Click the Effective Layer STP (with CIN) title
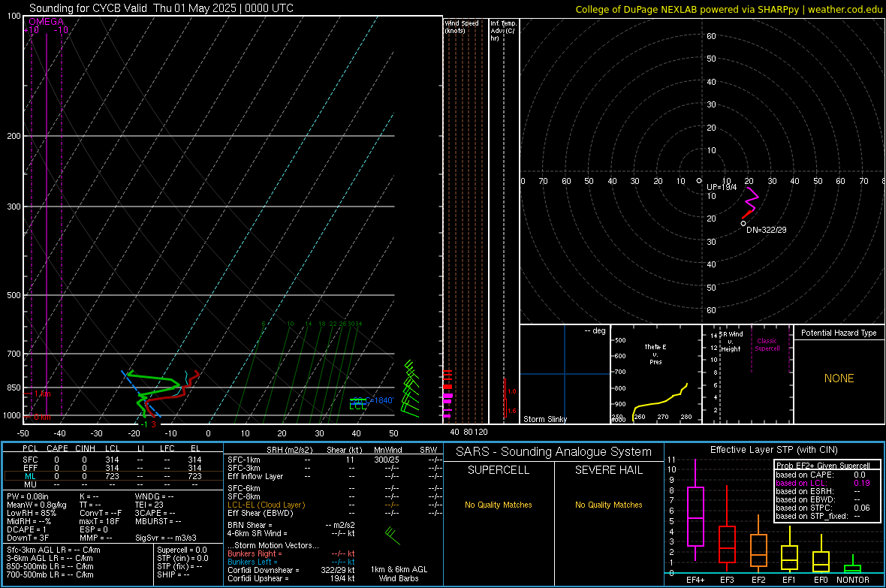 773,450
